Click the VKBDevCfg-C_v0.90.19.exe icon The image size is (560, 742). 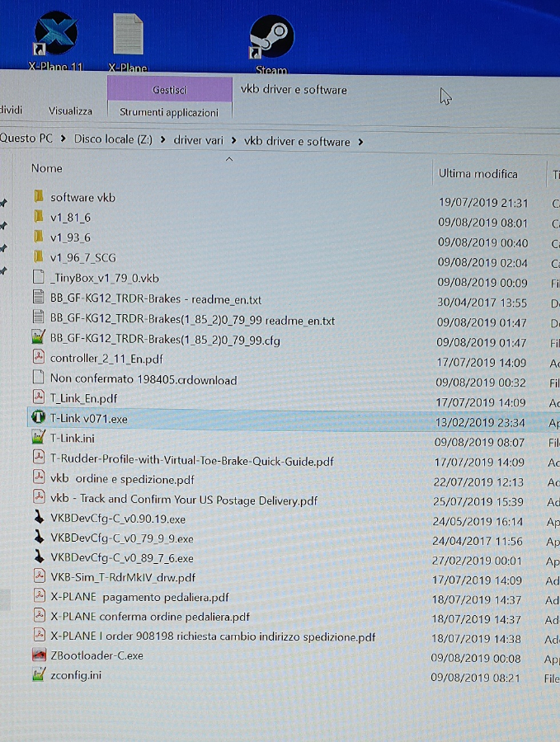click(39, 517)
